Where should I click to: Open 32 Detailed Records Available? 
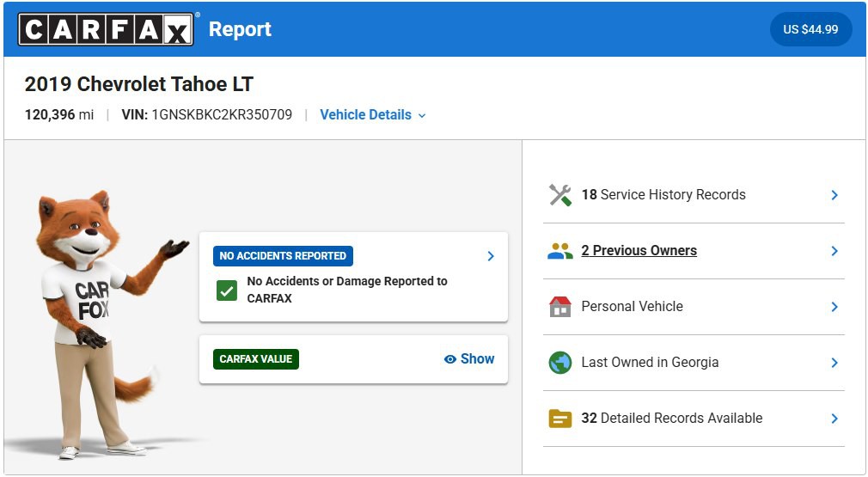coord(694,419)
